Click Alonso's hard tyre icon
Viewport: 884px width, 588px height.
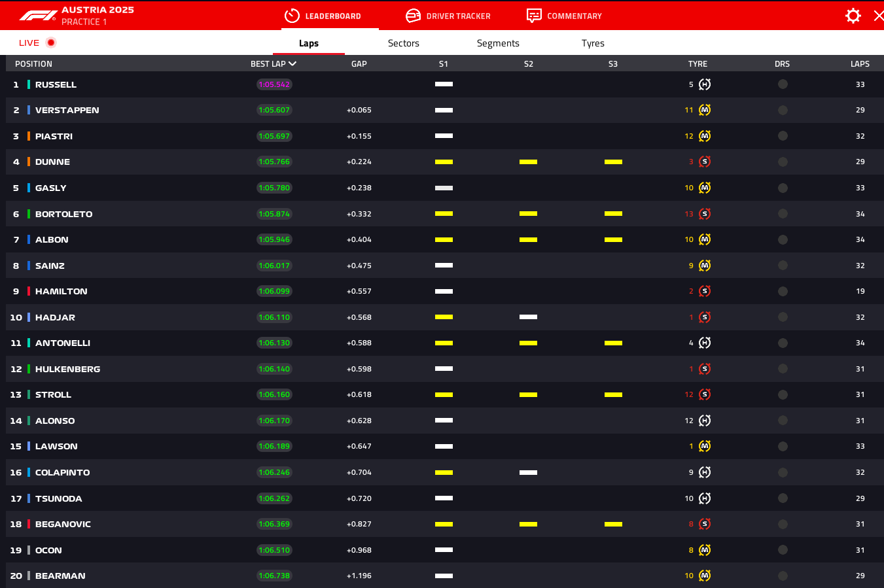705,421
